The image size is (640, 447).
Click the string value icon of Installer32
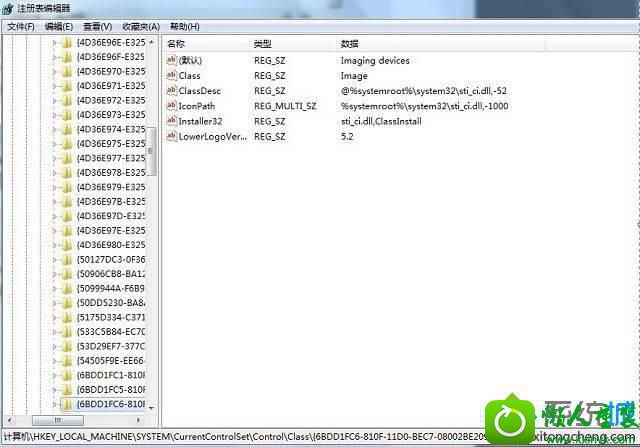pyautogui.click(x=171, y=121)
